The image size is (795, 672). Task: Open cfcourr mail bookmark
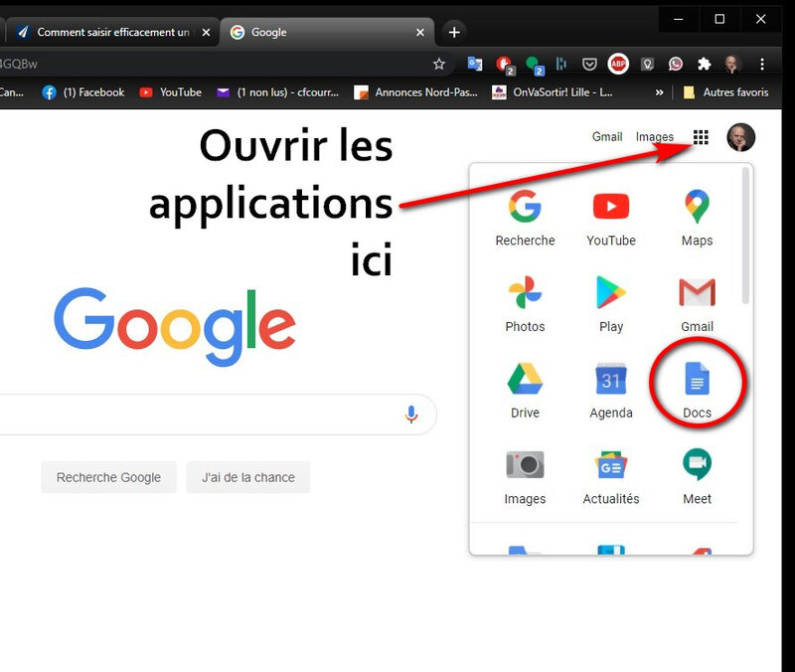[277, 92]
